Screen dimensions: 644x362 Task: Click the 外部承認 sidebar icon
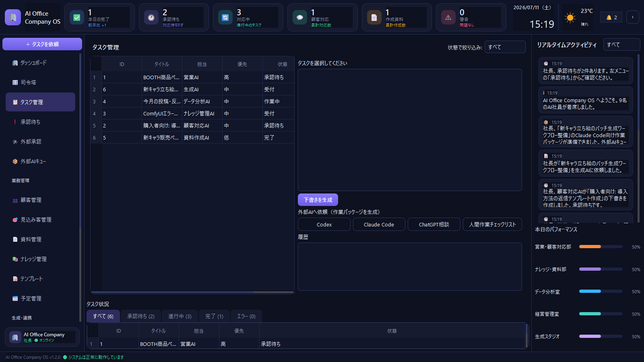[15, 142]
